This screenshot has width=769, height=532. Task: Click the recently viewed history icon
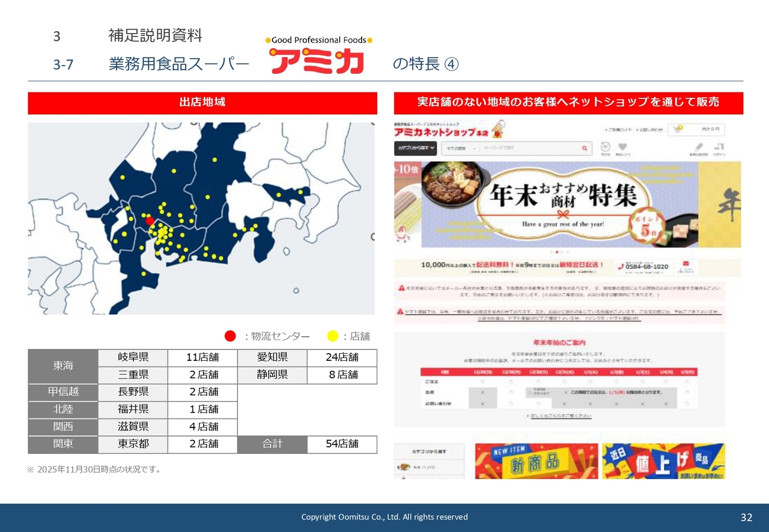[x=606, y=147]
